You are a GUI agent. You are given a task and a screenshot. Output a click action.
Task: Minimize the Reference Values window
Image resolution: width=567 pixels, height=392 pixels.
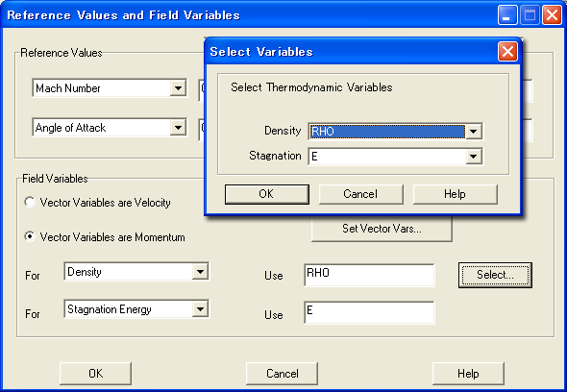tap(507, 15)
